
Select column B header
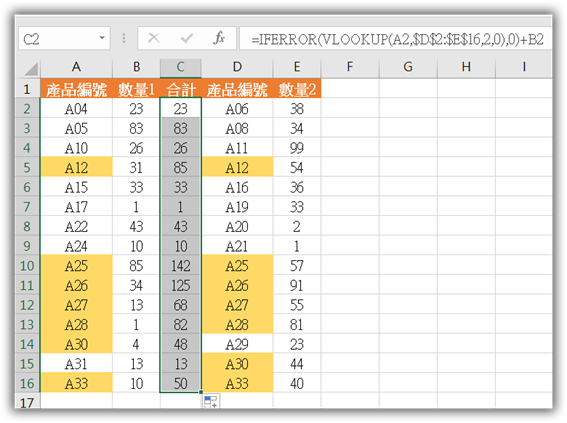click(x=136, y=67)
